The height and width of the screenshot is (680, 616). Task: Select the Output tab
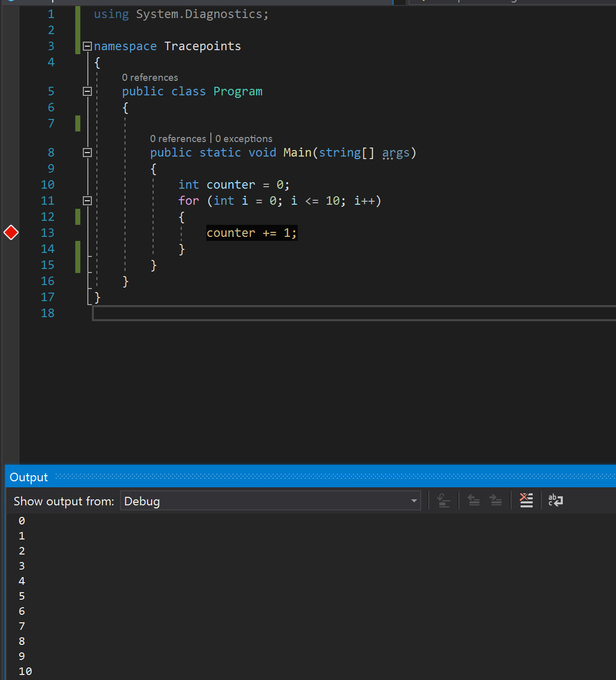pyautogui.click(x=28, y=477)
